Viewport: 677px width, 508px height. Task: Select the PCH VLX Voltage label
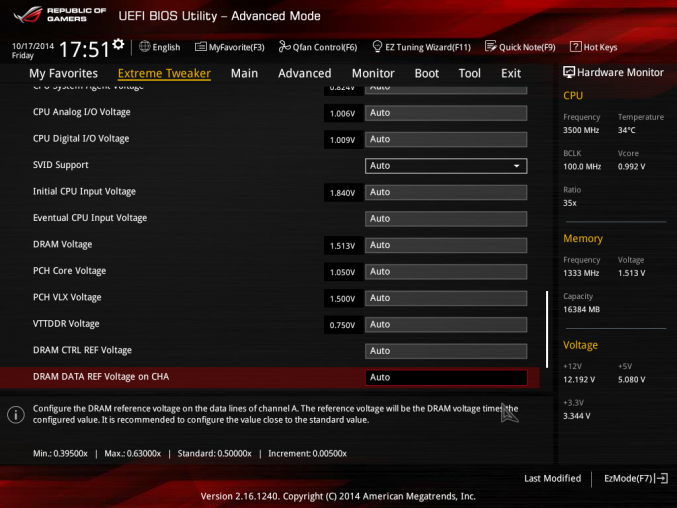[x=67, y=297]
